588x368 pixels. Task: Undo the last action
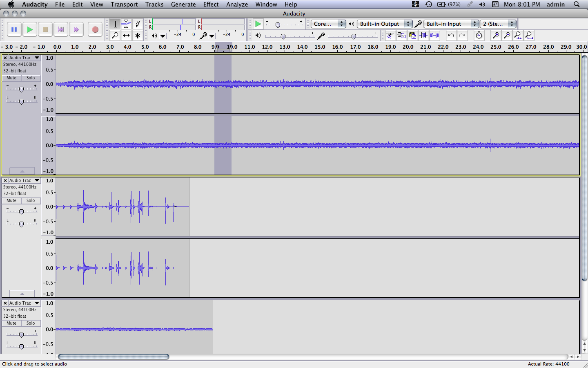point(451,36)
